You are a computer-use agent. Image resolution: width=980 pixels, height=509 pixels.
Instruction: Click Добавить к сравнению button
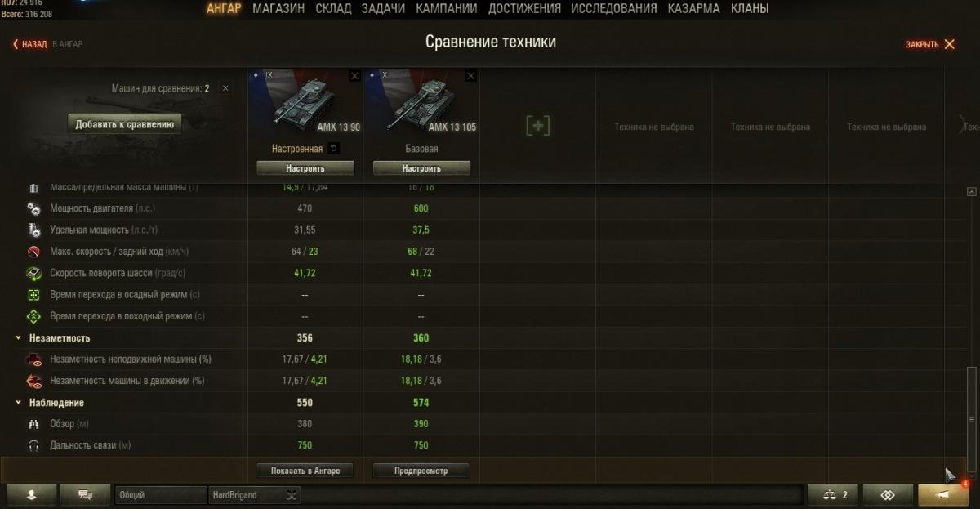pyautogui.click(x=124, y=124)
